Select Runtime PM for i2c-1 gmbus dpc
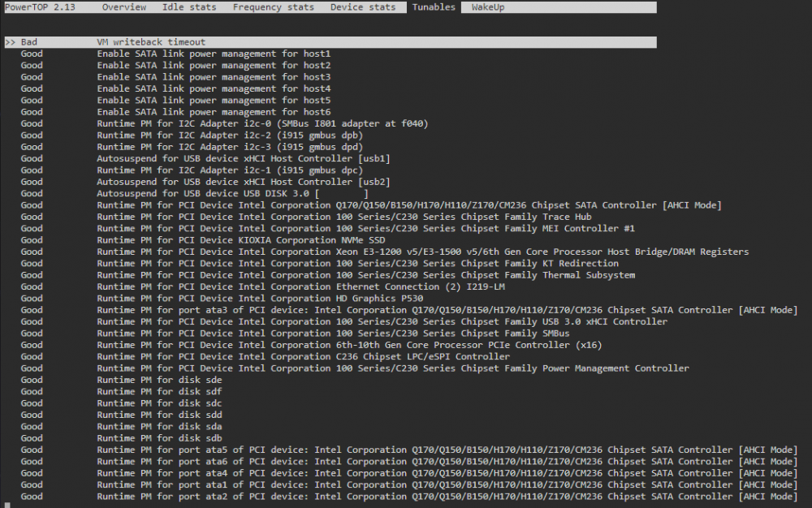Image resolution: width=812 pixels, height=508 pixels. point(230,170)
